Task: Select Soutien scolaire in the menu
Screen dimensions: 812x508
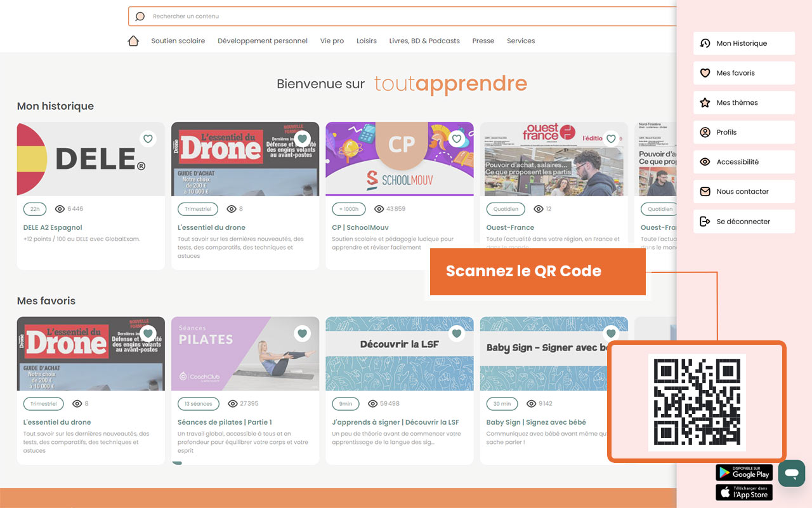Action: tap(178, 40)
